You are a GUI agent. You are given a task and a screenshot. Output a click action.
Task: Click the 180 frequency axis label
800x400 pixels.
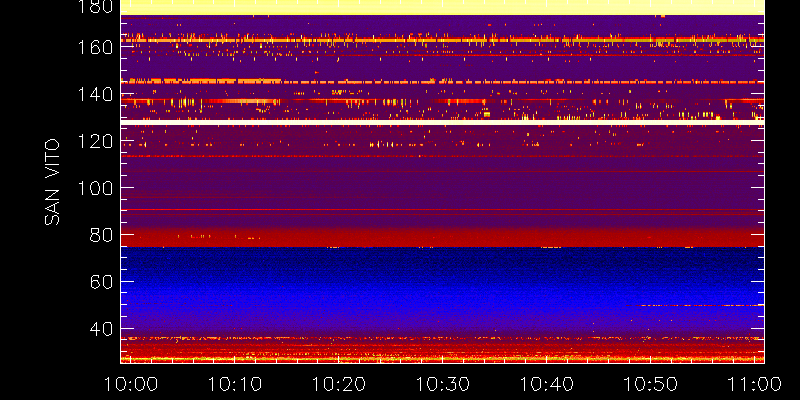click(x=94, y=7)
